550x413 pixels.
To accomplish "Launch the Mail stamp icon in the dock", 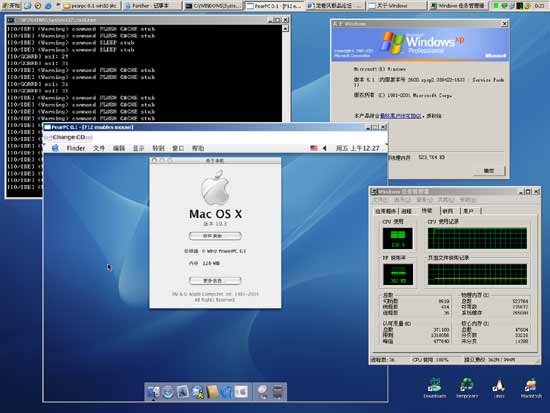I will click(x=183, y=392).
